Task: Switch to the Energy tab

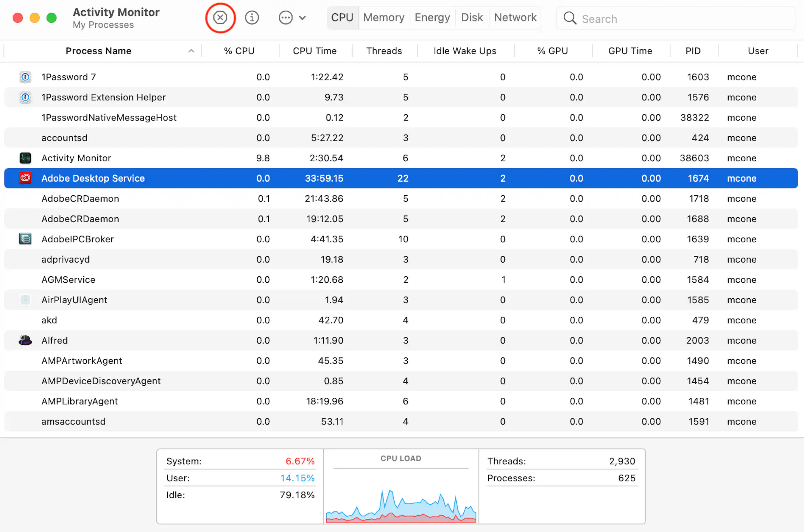Action: point(432,17)
